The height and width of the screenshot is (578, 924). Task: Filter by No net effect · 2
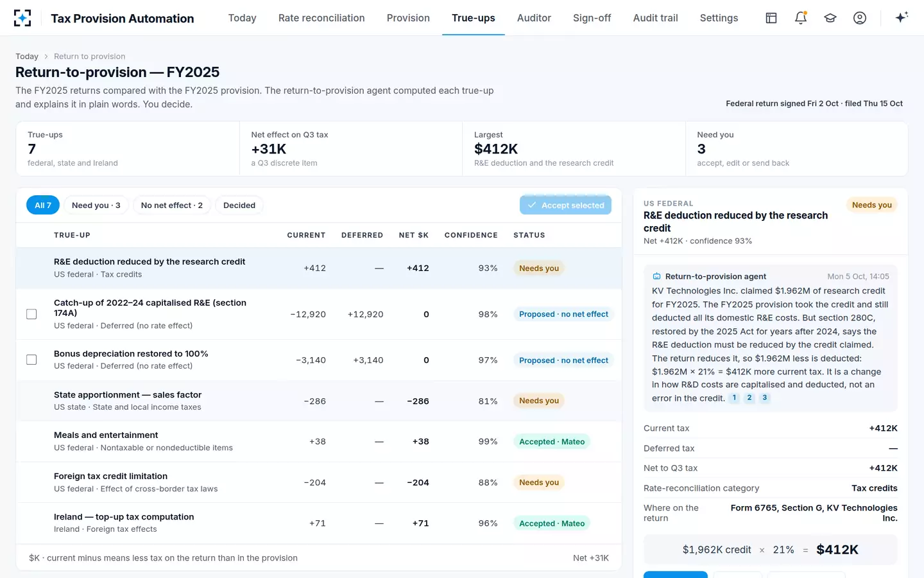(172, 206)
